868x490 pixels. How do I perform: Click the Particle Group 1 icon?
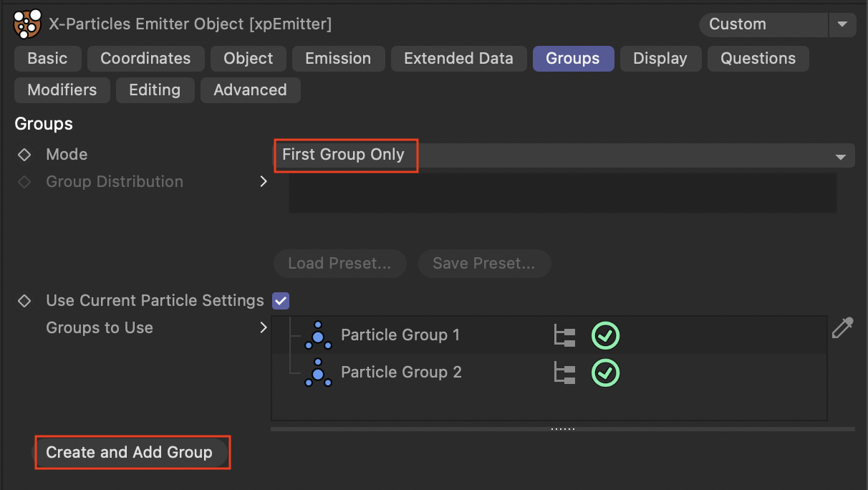(318, 335)
